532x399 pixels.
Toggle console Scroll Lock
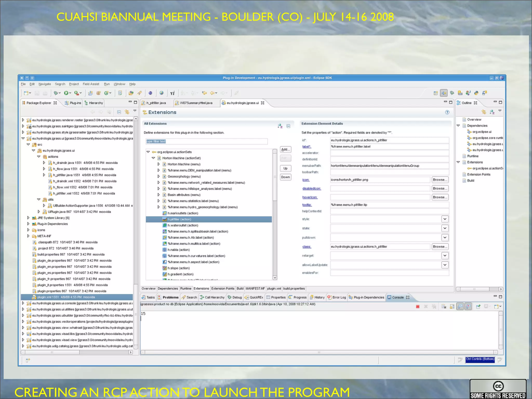[452, 307]
